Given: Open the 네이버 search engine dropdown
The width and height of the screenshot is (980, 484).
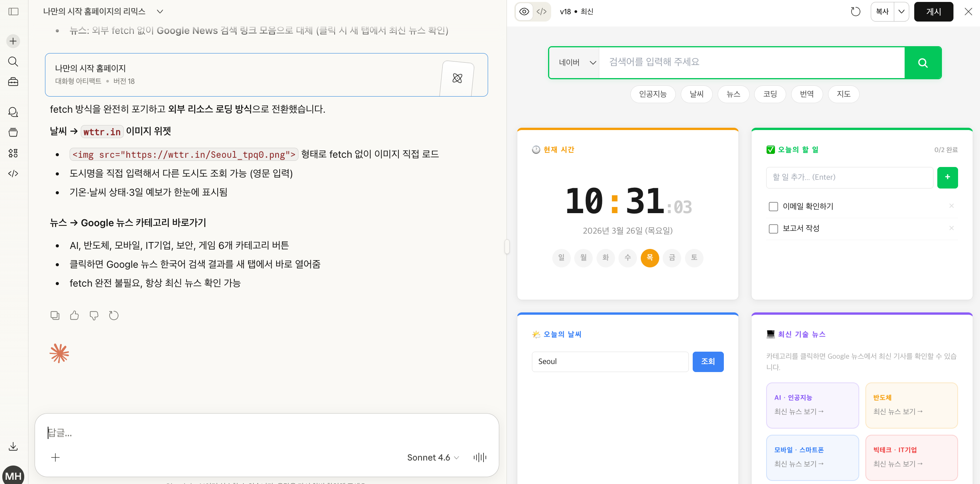Looking at the screenshot, I should click(x=577, y=63).
